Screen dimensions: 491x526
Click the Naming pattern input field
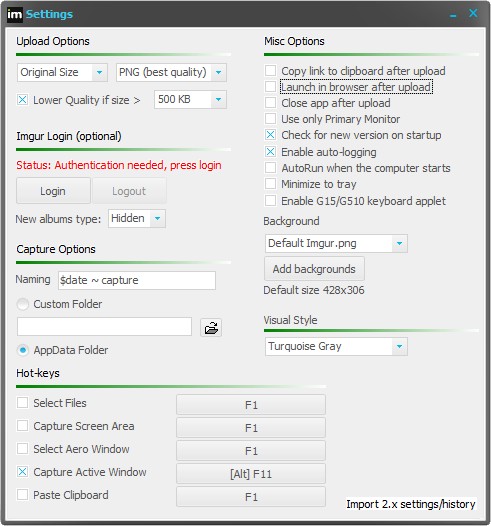(137, 280)
